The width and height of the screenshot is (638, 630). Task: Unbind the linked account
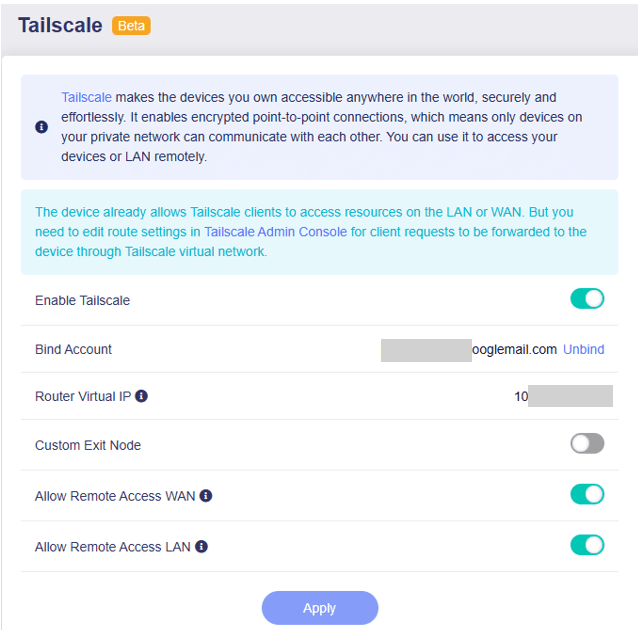(x=584, y=349)
